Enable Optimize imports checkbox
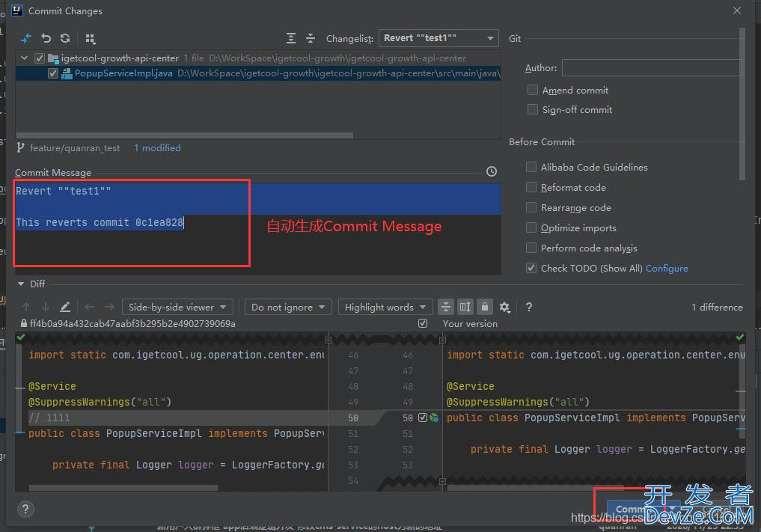Screen dimensions: 761x532 point(531,227)
